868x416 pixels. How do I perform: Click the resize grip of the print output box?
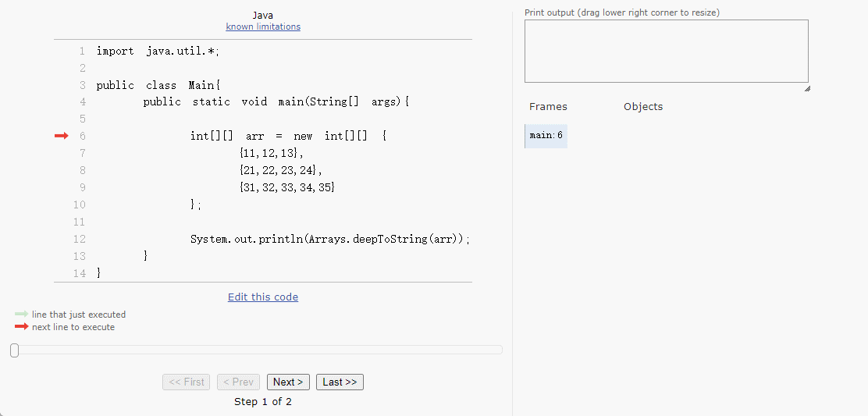[x=806, y=88]
